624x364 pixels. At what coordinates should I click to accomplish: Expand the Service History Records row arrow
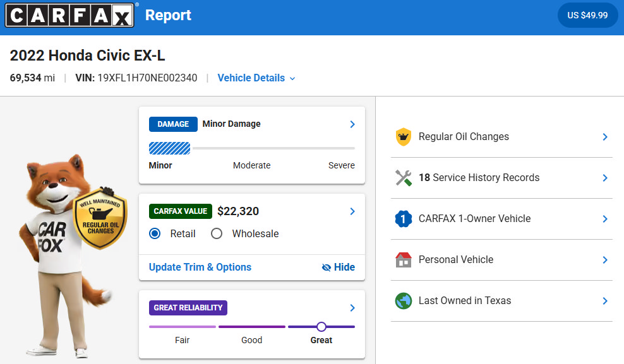[605, 178]
